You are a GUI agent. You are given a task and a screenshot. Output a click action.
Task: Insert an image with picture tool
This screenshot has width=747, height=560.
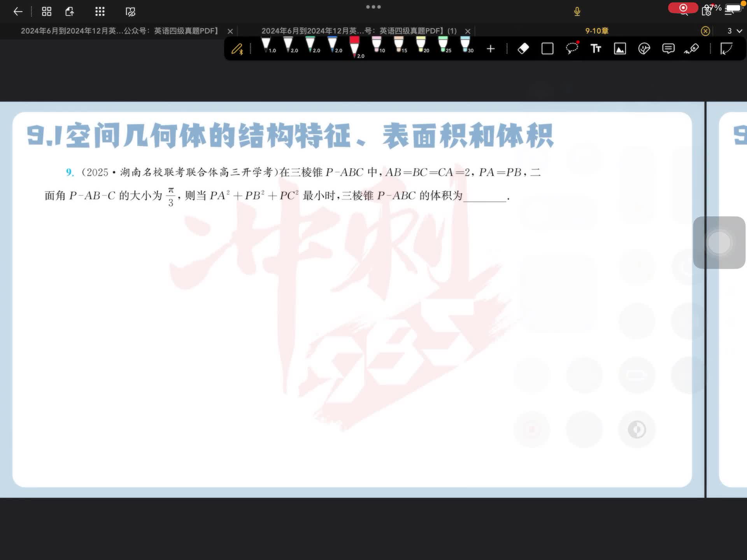pyautogui.click(x=620, y=49)
